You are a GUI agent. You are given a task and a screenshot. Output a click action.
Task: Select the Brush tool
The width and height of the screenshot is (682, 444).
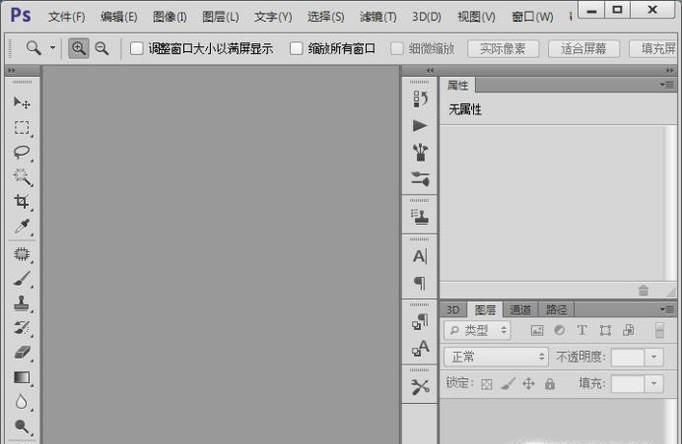click(21, 279)
